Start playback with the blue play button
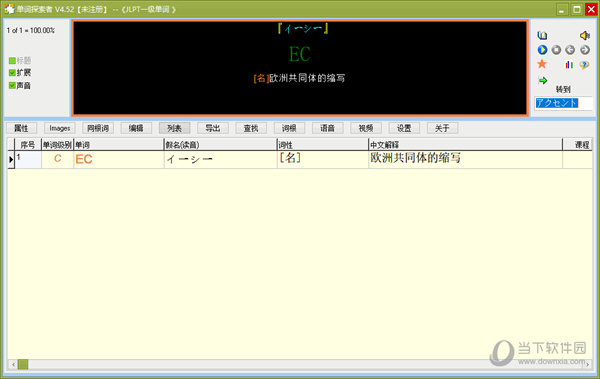Screen dimensions: 600x379 click(542, 50)
